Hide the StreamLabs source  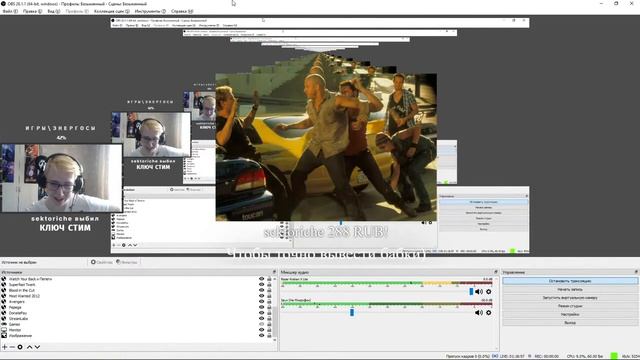tap(262, 318)
